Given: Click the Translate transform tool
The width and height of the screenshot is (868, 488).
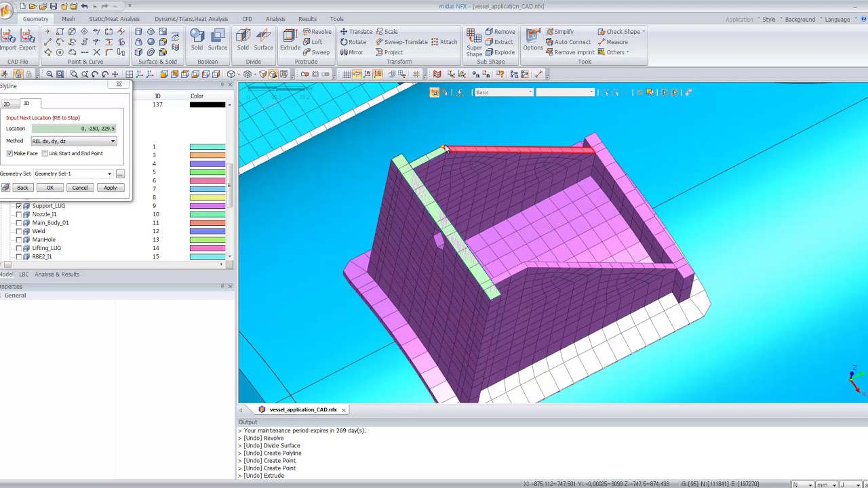Looking at the screenshot, I should (356, 32).
